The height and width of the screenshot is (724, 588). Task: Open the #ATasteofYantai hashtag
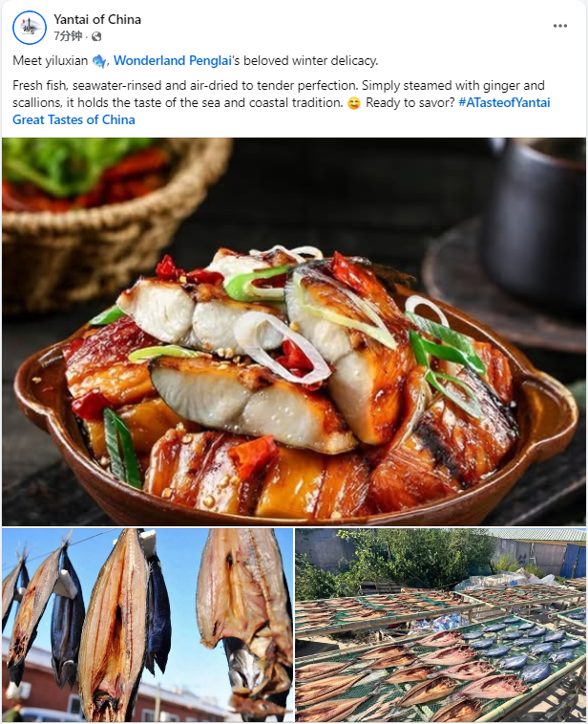point(504,102)
